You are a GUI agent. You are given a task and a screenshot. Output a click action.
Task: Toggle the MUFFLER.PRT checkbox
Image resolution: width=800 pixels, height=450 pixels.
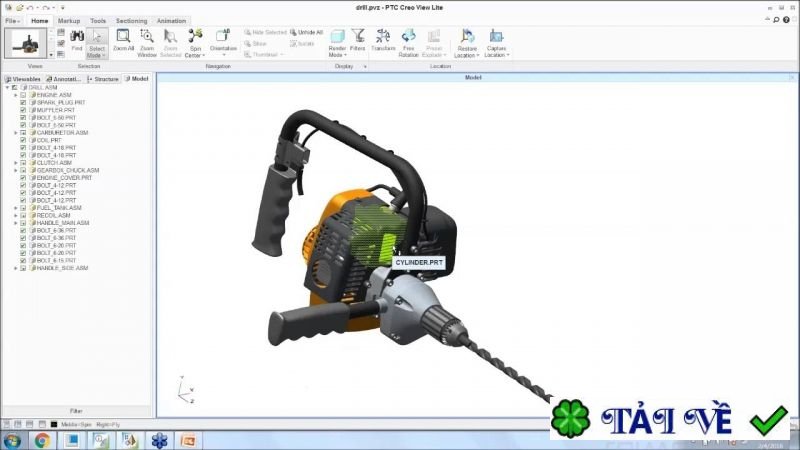(23, 110)
